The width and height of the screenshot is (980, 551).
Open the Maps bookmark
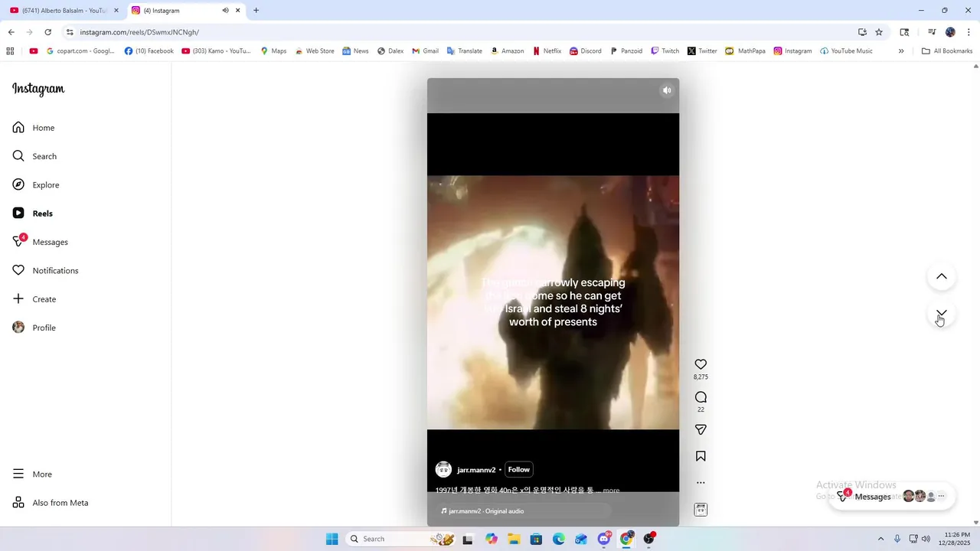[273, 51]
